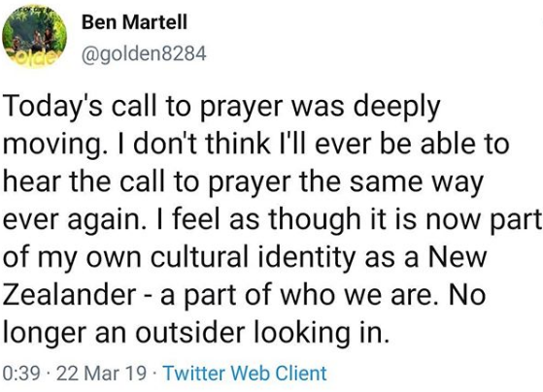Viewport: 543px width, 392px height.
Task: Click the Twitter Web Client link
Action: pyautogui.click(x=245, y=374)
